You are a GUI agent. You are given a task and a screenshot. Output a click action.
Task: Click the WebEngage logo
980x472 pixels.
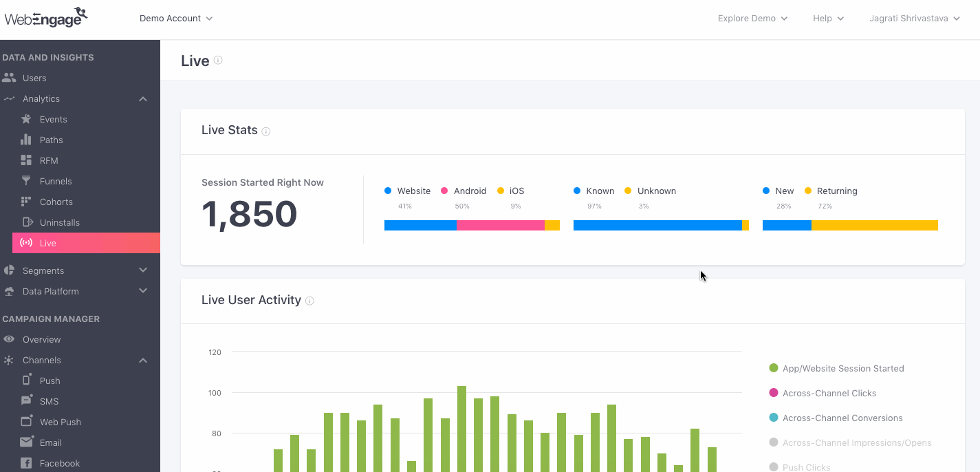coord(46,17)
